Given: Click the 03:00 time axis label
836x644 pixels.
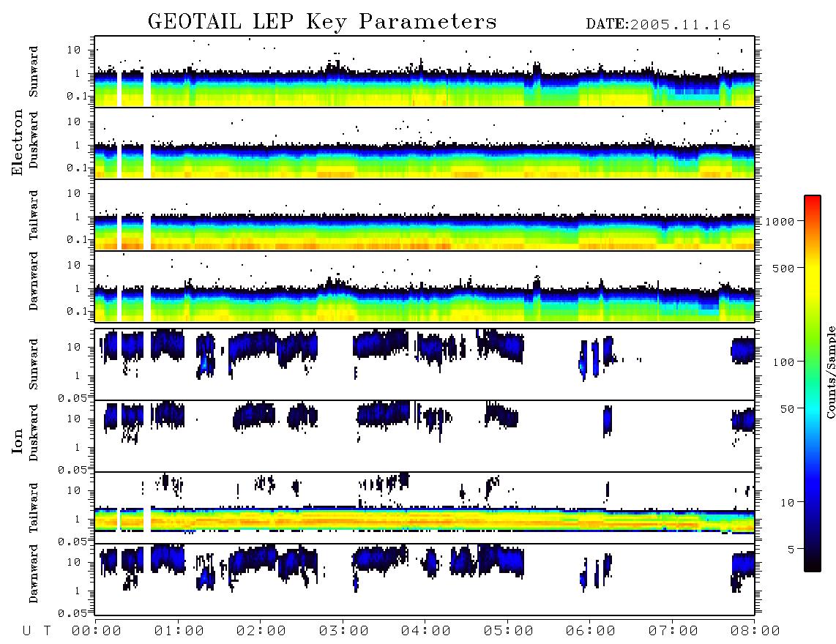Looking at the screenshot, I should click(343, 631).
